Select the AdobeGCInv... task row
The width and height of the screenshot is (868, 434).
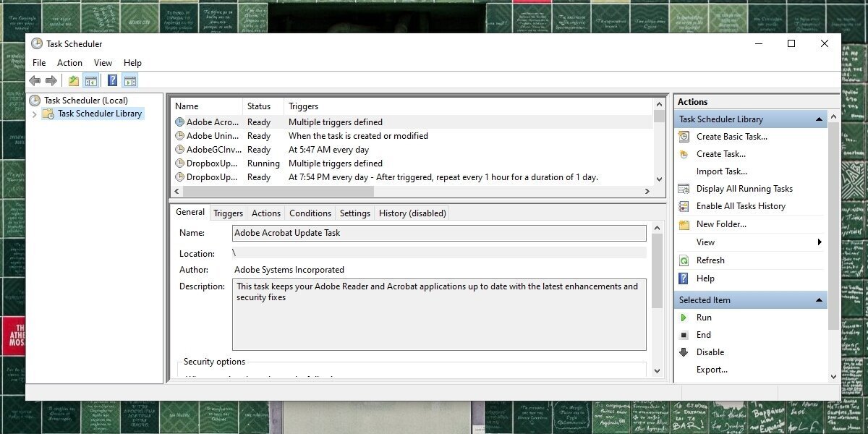point(213,150)
